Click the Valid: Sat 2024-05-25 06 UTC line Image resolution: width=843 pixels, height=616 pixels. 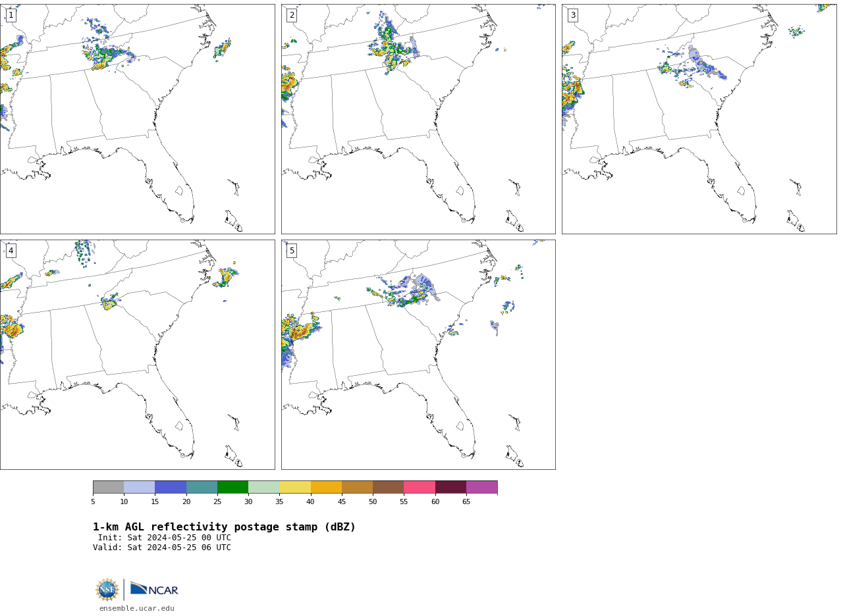162,548
